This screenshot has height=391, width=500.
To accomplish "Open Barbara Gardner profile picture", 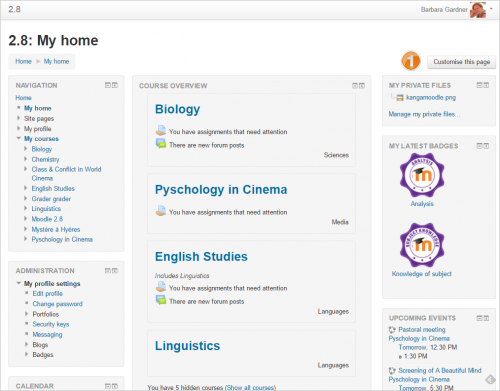I will point(477,10).
